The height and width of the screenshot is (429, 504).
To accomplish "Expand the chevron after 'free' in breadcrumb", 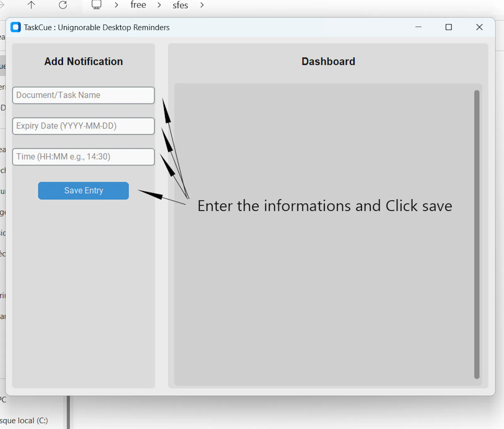I will [x=159, y=5].
